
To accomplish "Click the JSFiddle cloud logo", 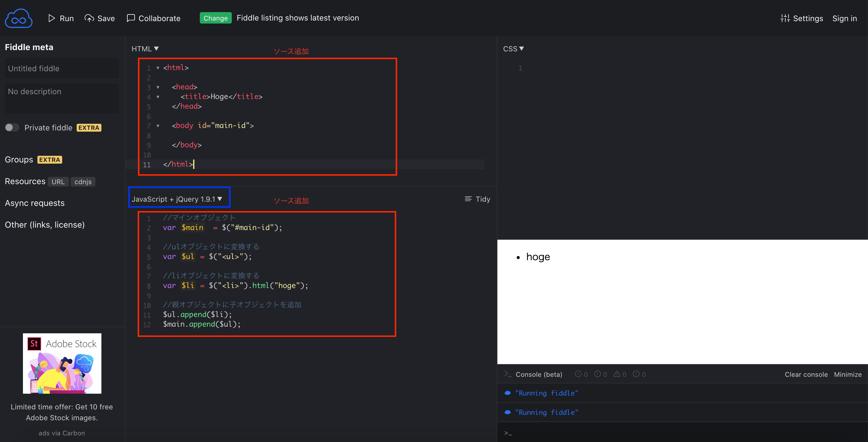I will [x=18, y=18].
